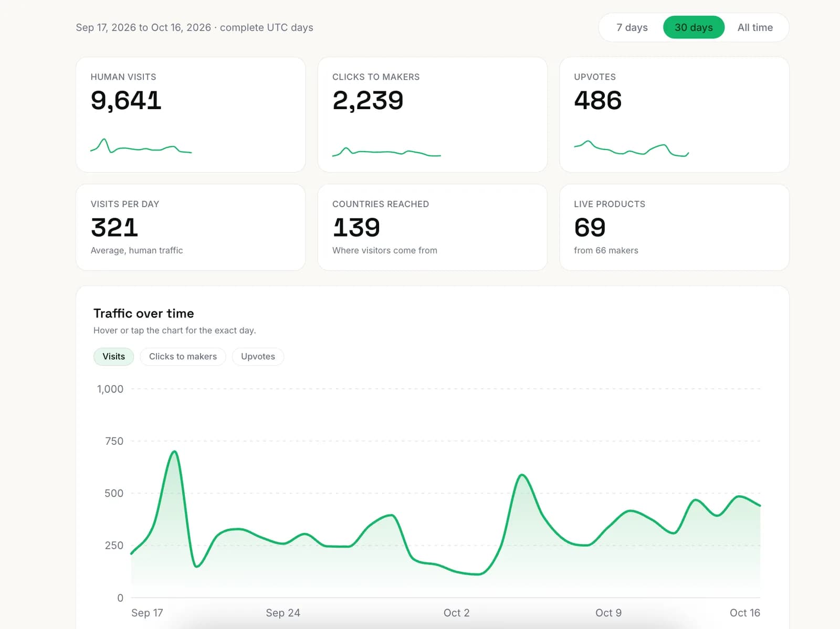Click the Sep 24 axis label
The width and height of the screenshot is (840, 629).
pos(283,613)
